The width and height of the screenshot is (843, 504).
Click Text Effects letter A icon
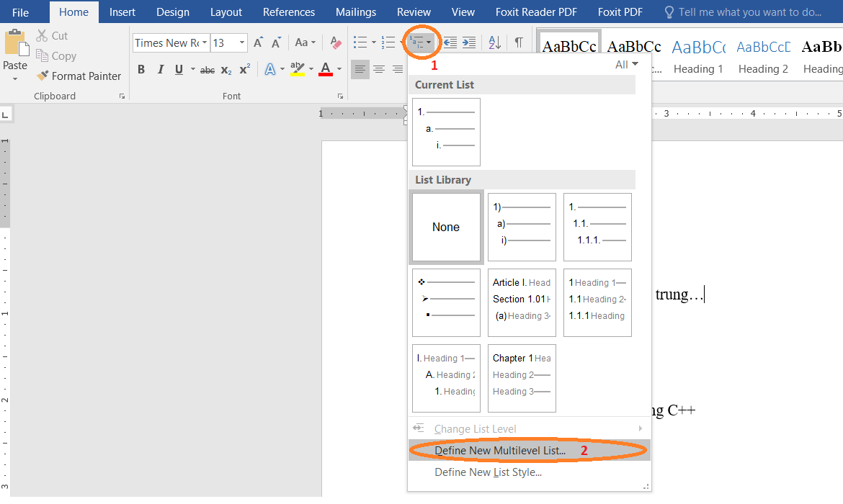[x=270, y=69]
